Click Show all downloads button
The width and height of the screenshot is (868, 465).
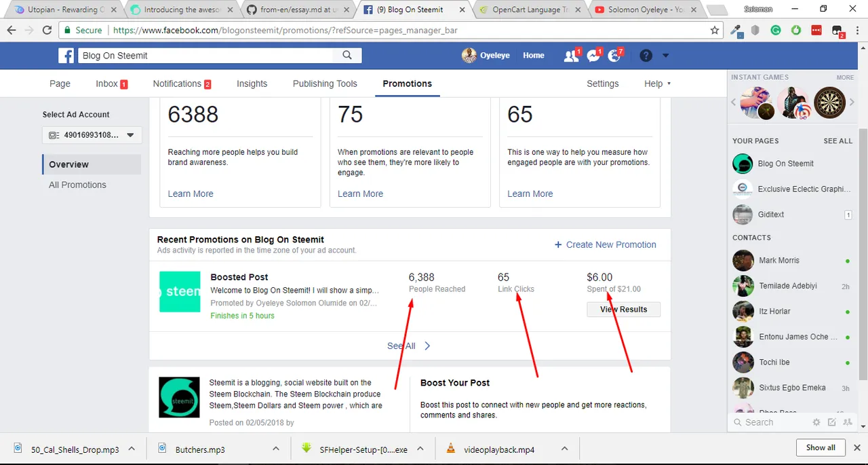[x=821, y=447]
